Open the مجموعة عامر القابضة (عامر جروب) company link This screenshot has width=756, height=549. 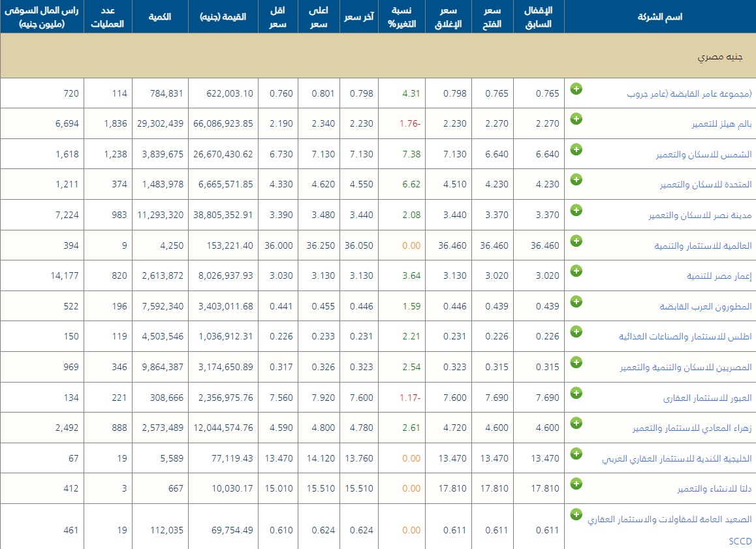click(x=689, y=93)
